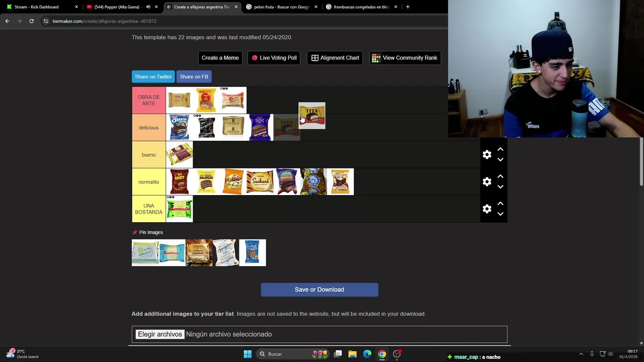Open OBS Studio from the taskbar
This screenshot has height=362, width=644.
tap(397, 354)
